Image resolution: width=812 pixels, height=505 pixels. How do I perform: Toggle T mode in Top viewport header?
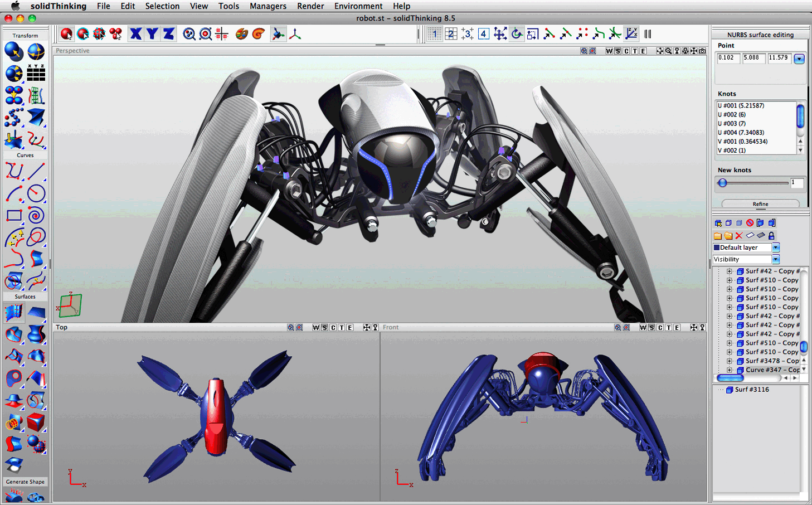(342, 328)
